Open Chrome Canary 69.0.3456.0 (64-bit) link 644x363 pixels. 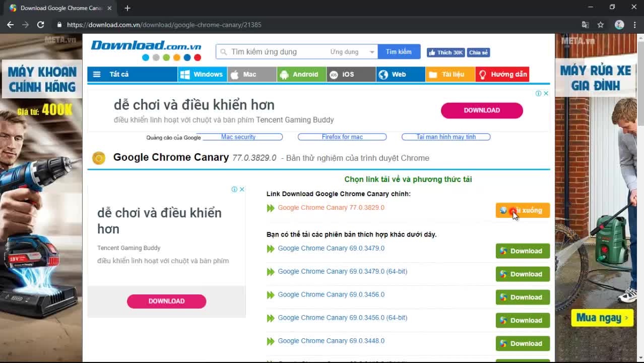(x=342, y=318)
